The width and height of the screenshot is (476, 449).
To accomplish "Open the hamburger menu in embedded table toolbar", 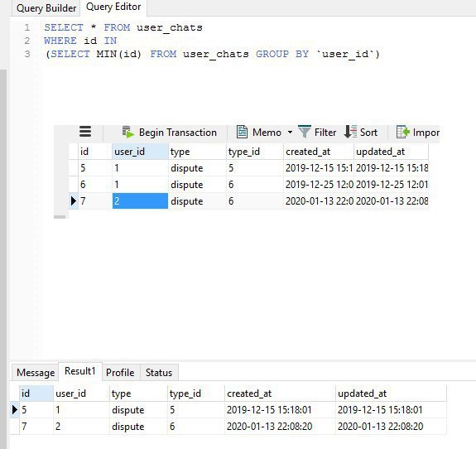I will coord(85,132).
